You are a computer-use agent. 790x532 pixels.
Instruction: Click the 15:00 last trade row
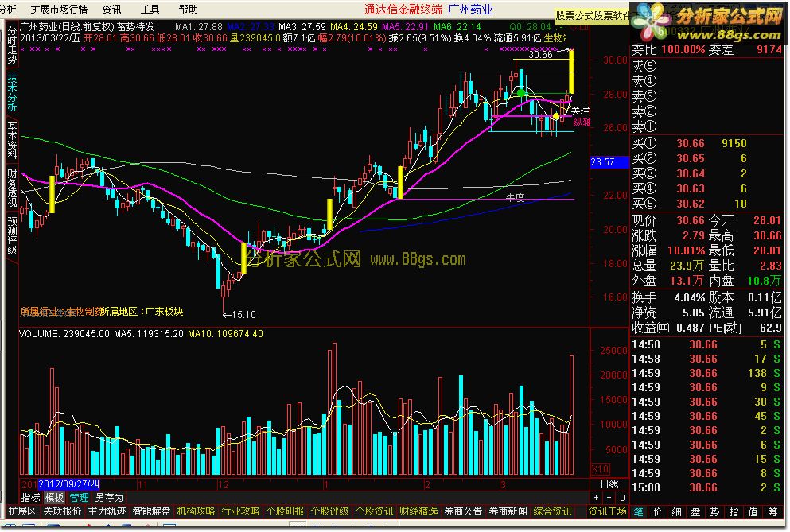tap(706, 487)
